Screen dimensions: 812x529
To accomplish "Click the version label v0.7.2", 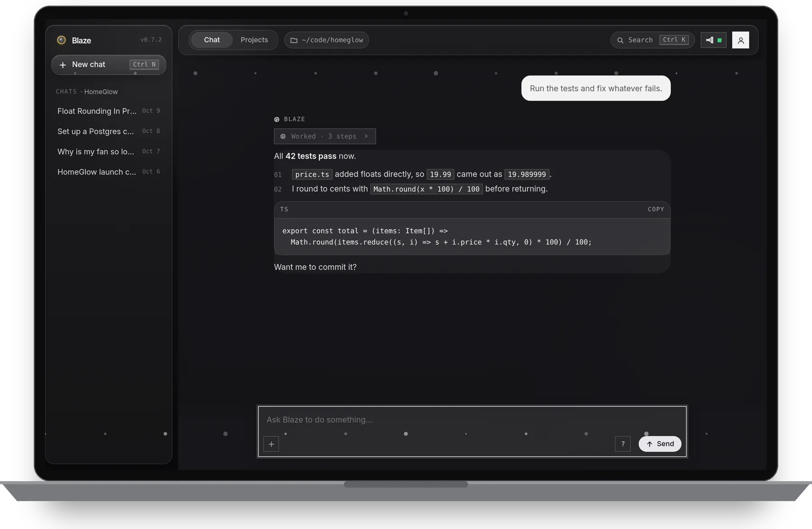I will tap(151, 40).
